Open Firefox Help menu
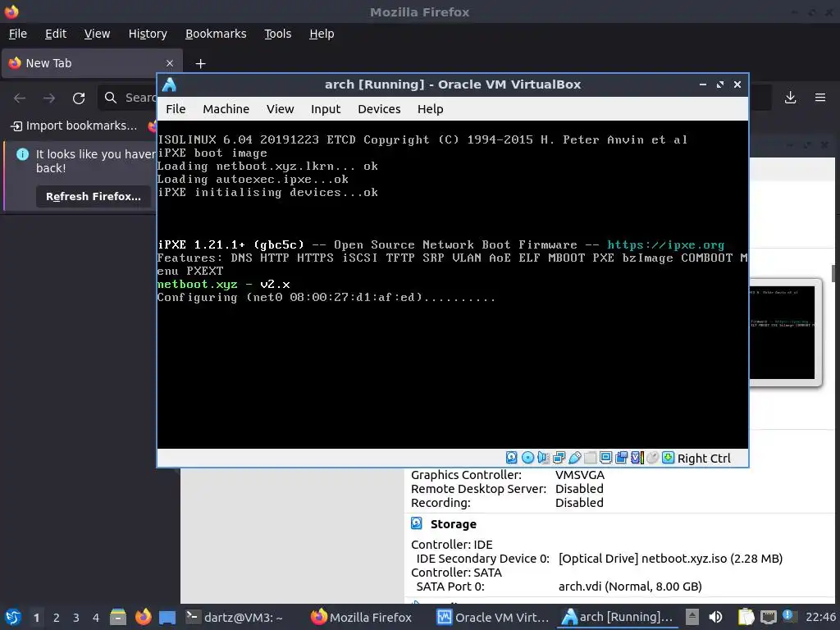 (x=322, y=34)
